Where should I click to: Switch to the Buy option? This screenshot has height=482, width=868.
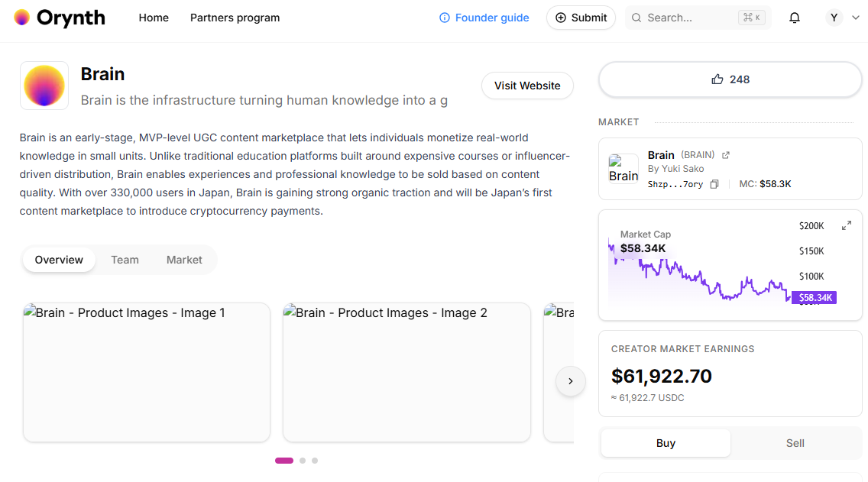point(666,443)
